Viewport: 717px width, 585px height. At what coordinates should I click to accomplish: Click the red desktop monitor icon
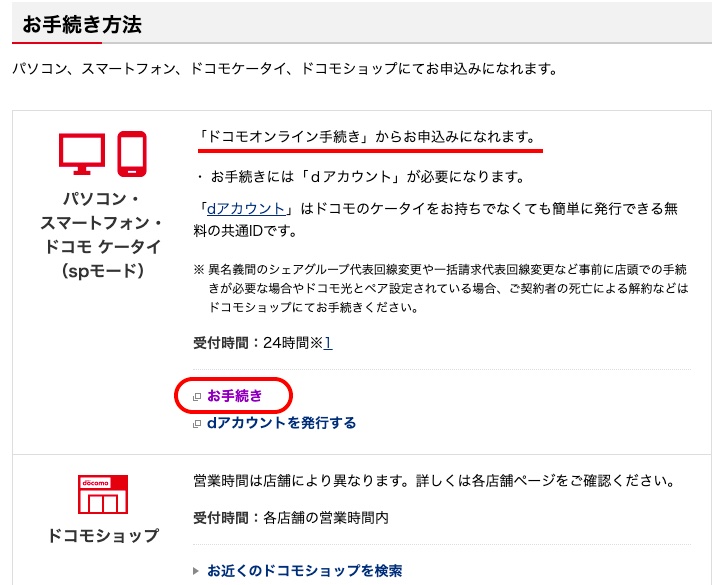coord(82,154)
